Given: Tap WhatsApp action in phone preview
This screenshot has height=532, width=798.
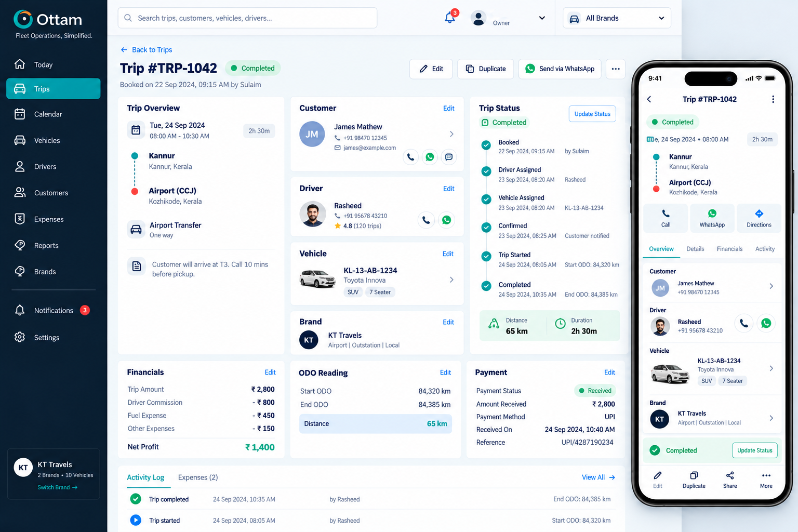Looking at the screenshot, I should (712, 218).
